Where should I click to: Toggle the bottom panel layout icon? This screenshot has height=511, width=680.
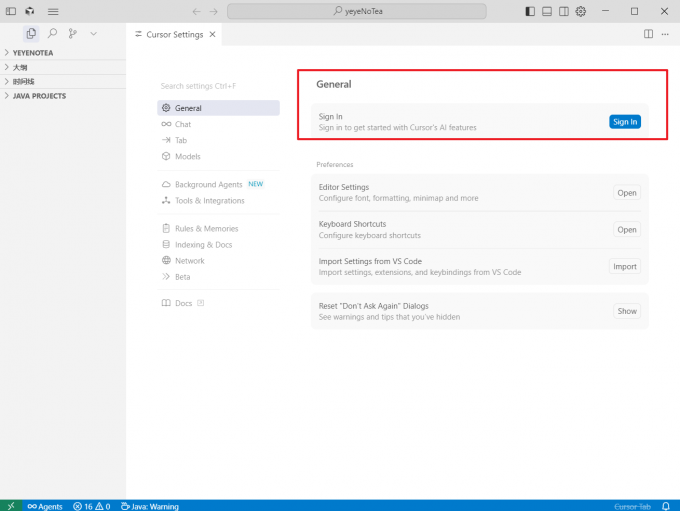tap(547, 11)
